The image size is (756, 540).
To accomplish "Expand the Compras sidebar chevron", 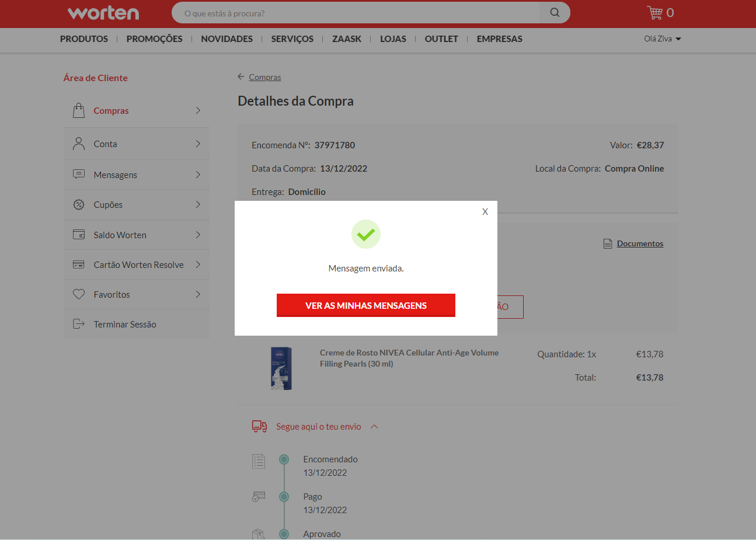I will click(198, 110).
